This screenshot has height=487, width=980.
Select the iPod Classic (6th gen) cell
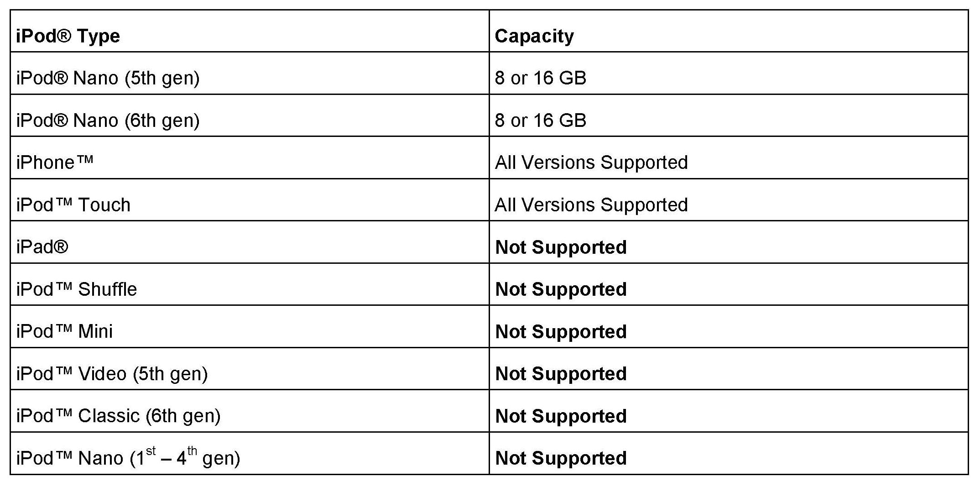pyautogui.click(x=118, y=416)
